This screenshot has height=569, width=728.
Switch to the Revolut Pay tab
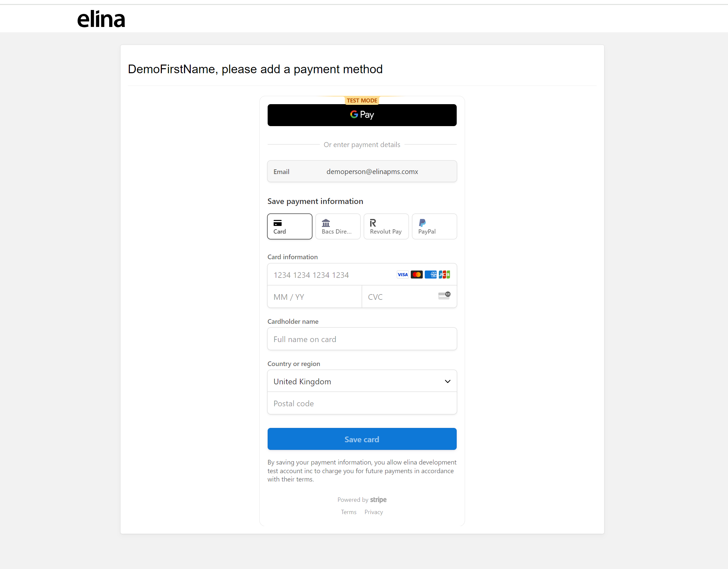click(386, 227)
